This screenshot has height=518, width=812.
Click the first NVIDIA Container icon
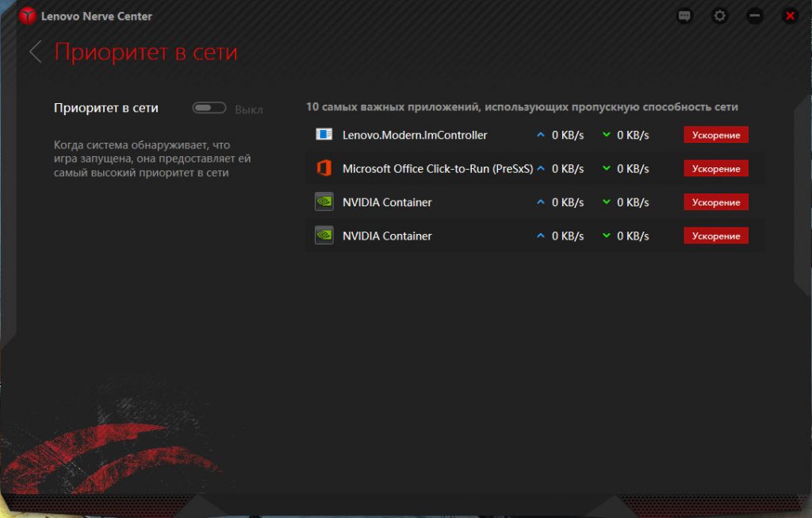coord(324,202)
